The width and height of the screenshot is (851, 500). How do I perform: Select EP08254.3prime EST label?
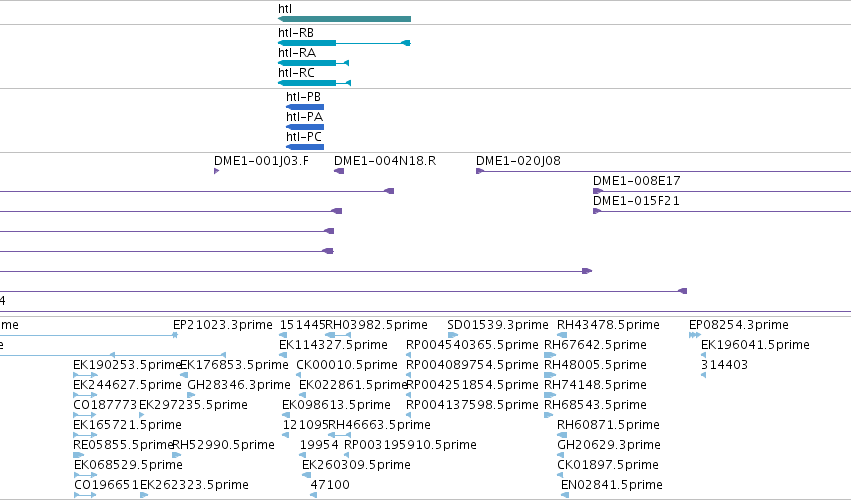pos(739,325)
